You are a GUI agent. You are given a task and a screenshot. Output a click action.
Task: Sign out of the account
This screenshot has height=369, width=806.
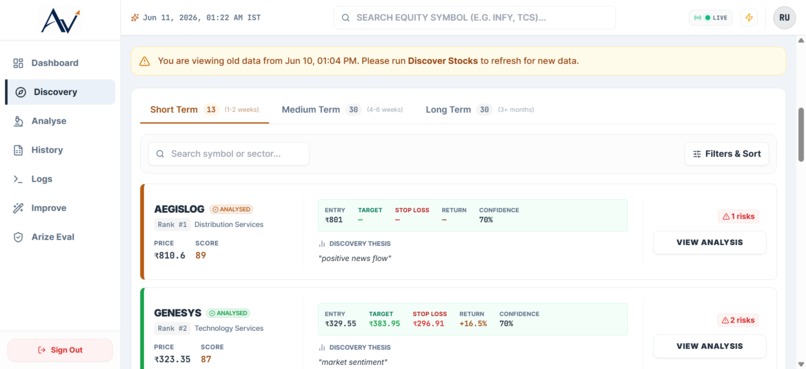tap(60, 350)
